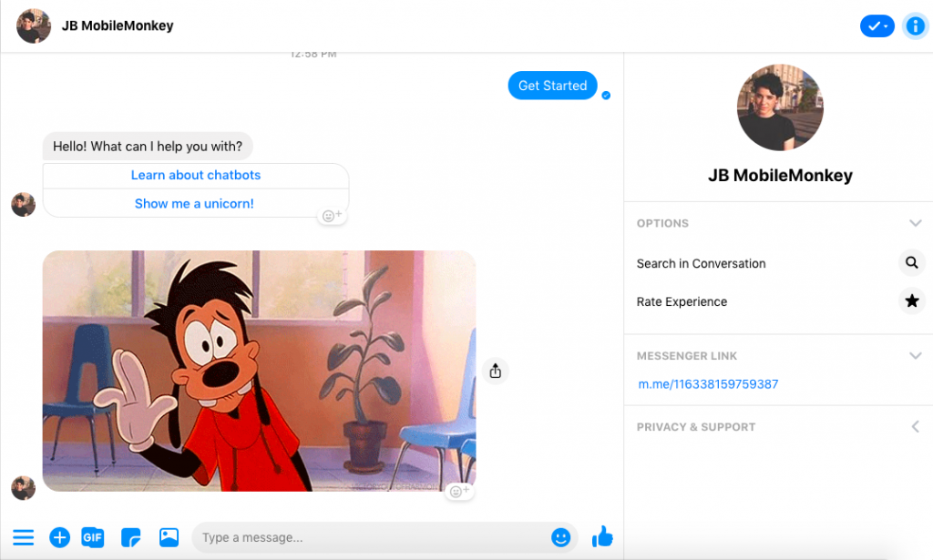Insert an emoji into the message
This screenshot has width=933, height=560.
(x=562, y=537)
